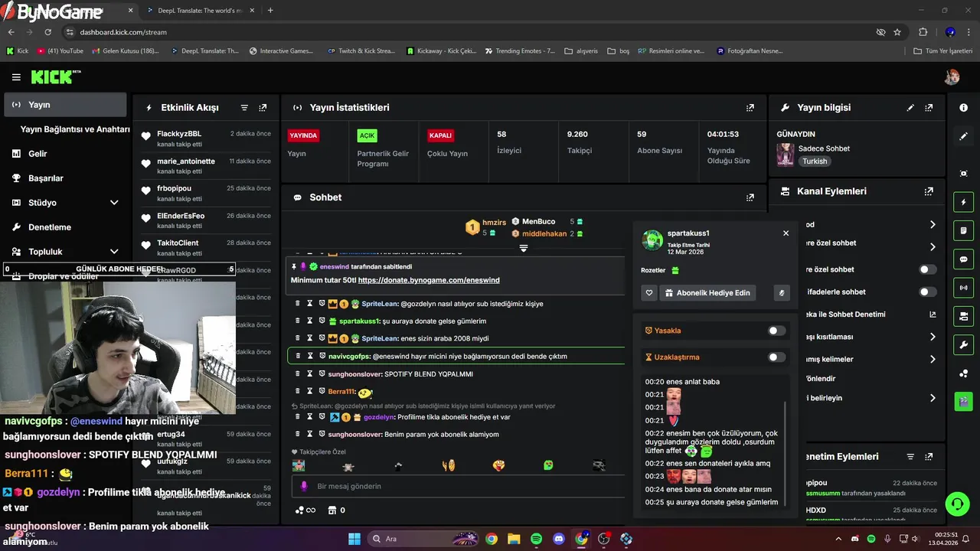Toggle switch above the 'ifadelerle sohbet' row
Image resolution: width=980 pixels, height=551 pixels.
(x=927, y=269)
